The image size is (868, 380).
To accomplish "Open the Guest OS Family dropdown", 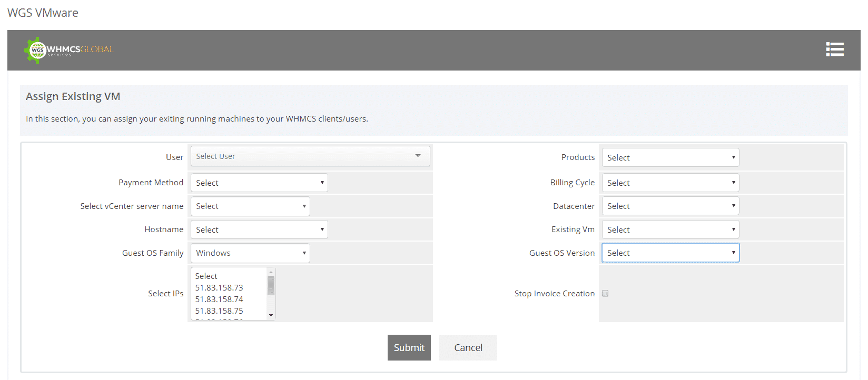I will [250, 253].
